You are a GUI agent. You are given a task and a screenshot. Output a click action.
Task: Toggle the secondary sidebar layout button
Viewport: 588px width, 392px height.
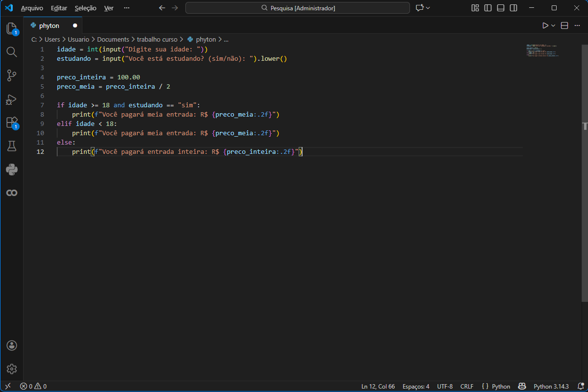(x=513, y=8)
